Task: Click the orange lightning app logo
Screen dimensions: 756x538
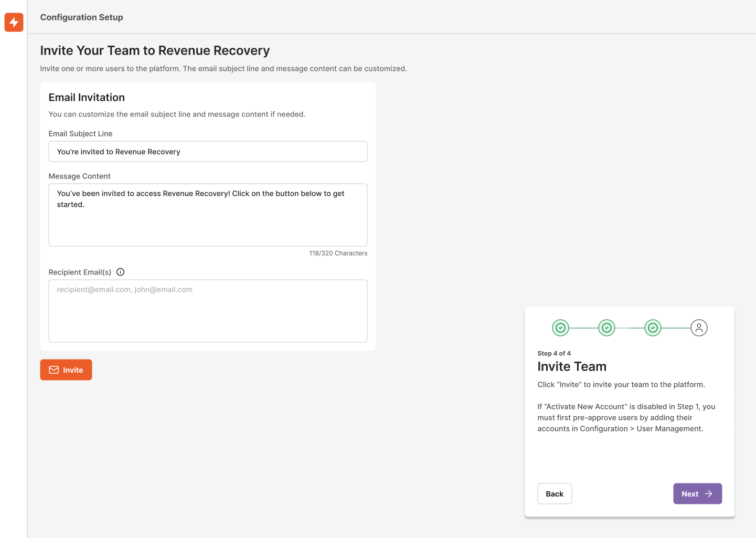Action: (x=14, y=23)
